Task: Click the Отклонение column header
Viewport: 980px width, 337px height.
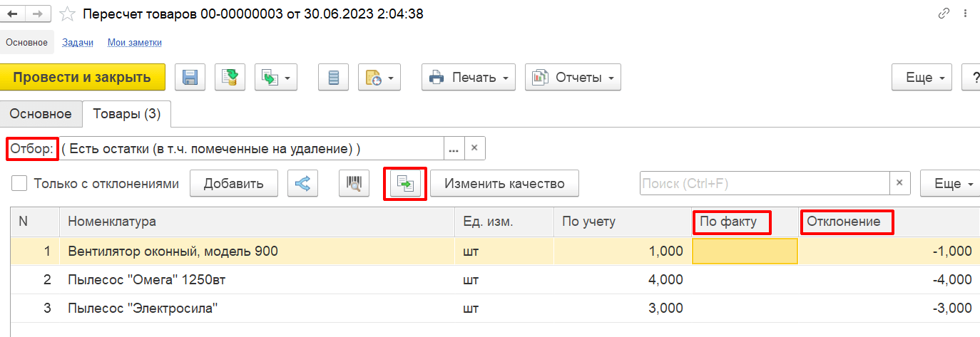Action: 889,222
